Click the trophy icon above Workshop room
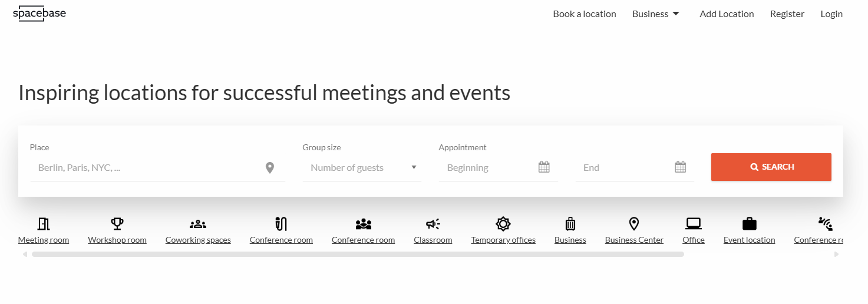 click(117, 224)
